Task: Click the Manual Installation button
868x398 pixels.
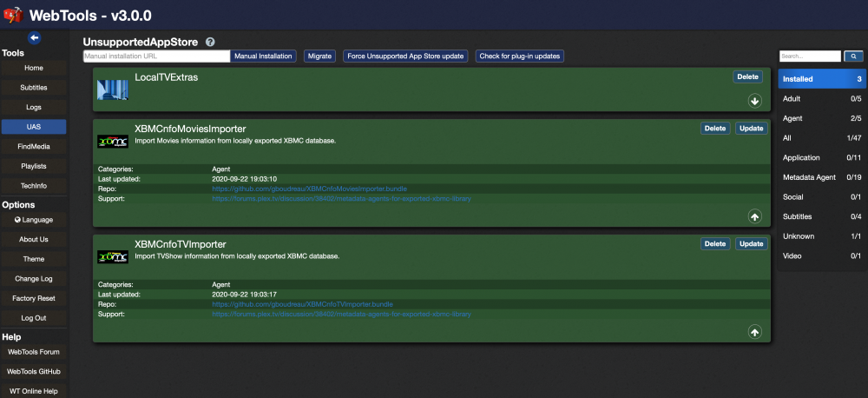Action: pos(264,56)
